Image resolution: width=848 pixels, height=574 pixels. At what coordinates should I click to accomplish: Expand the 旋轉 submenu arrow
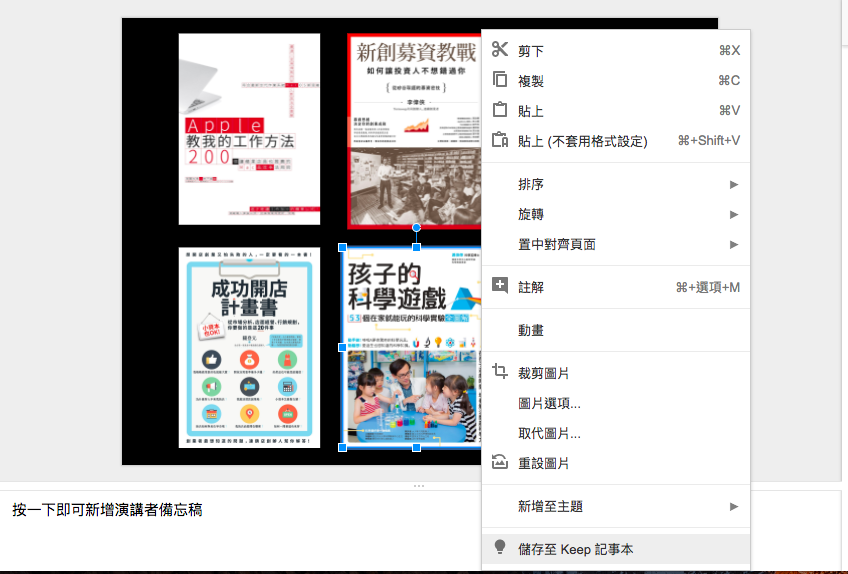tap(734, 214)
